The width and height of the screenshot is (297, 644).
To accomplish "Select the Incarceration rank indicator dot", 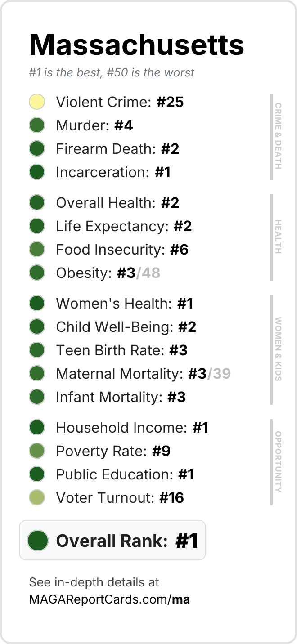I will tap(37, 172).
